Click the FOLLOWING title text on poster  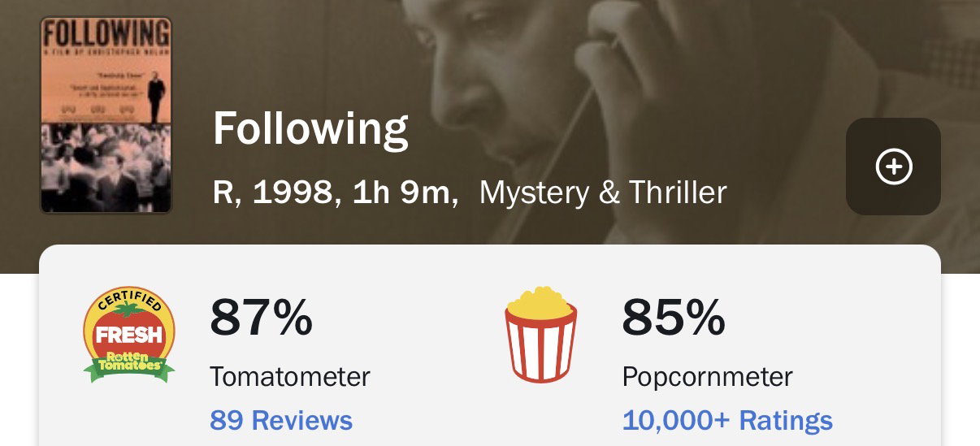[106, 33]
